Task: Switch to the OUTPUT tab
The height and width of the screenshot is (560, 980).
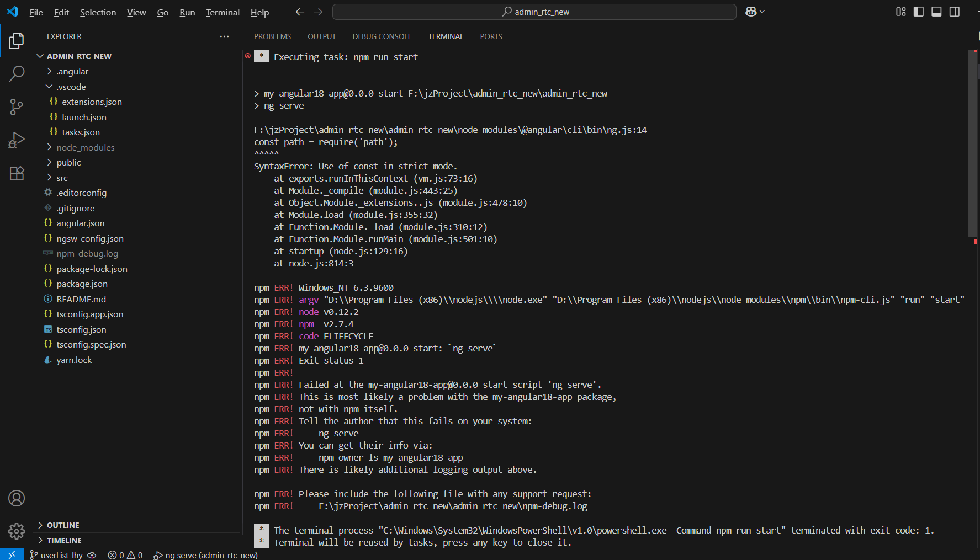Action: point(322,36)
